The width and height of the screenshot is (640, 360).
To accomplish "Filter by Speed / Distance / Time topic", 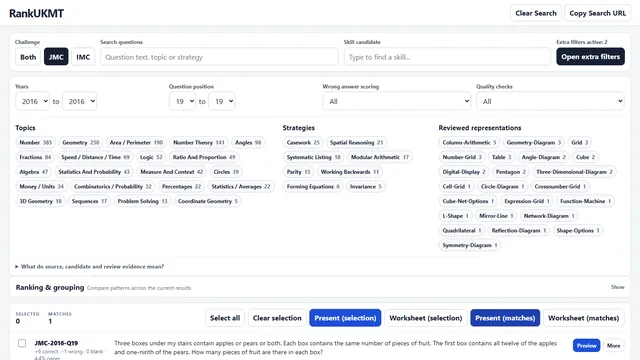I will (x=95, y=157).
